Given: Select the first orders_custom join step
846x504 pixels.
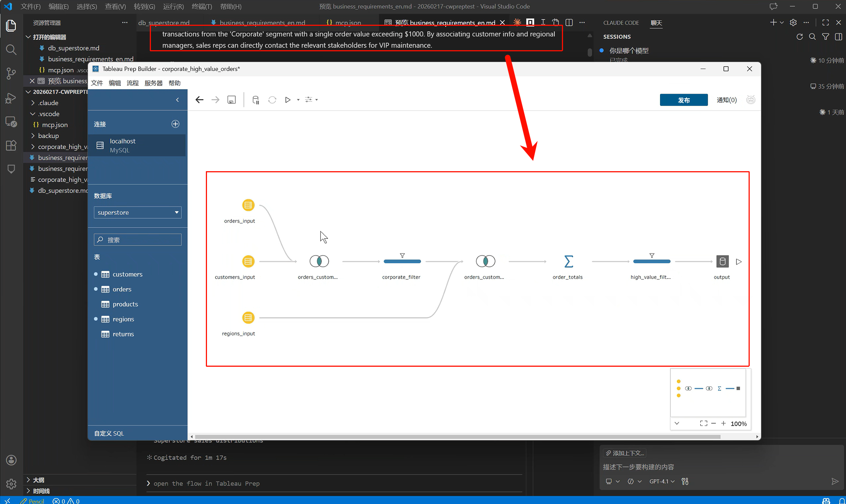Looking at the screenshot, I should (319, 261).
